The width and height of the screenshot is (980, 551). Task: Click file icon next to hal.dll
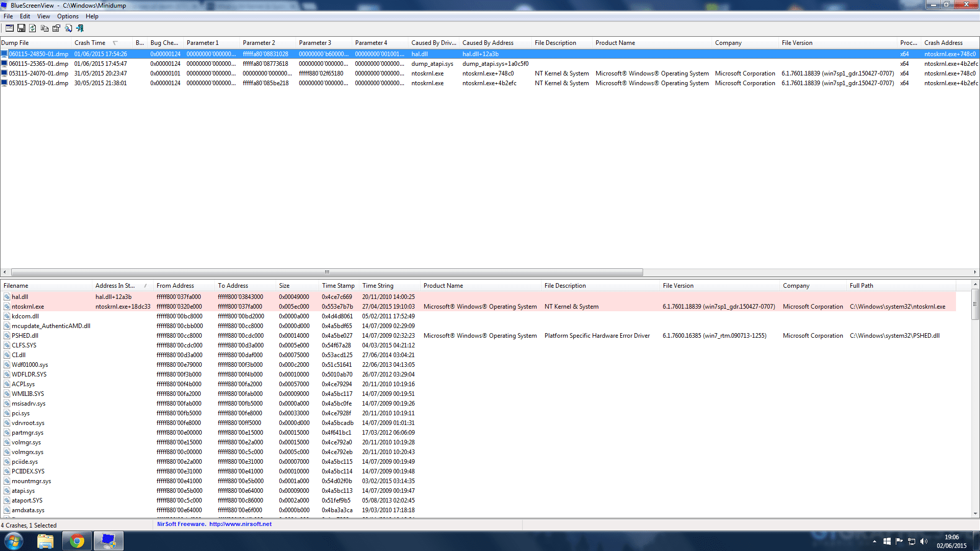pyautogui.click(x=7, y=297)
